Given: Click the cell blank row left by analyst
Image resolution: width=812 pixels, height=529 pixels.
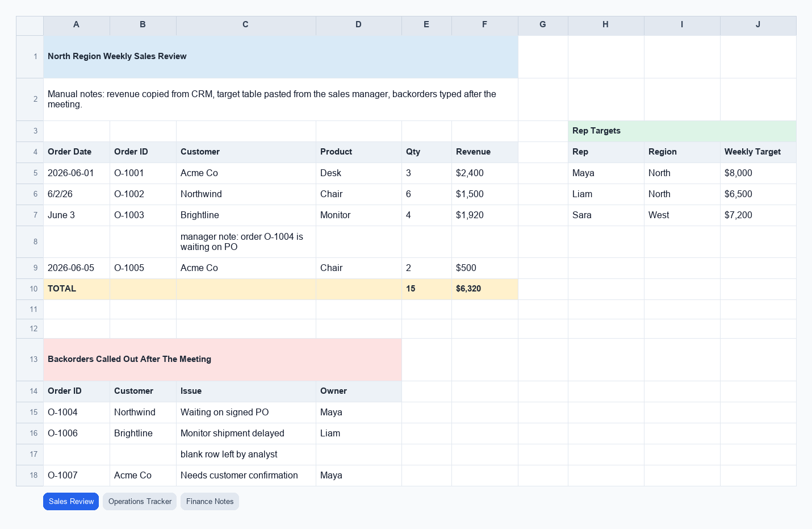Looking at the screenshot, I should click(x=246, y=455).
